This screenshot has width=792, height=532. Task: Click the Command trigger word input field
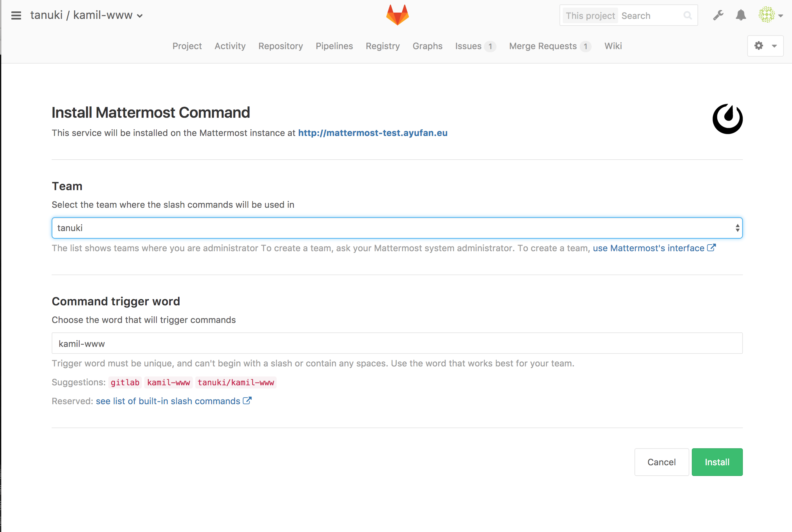[x=397, y=343]
